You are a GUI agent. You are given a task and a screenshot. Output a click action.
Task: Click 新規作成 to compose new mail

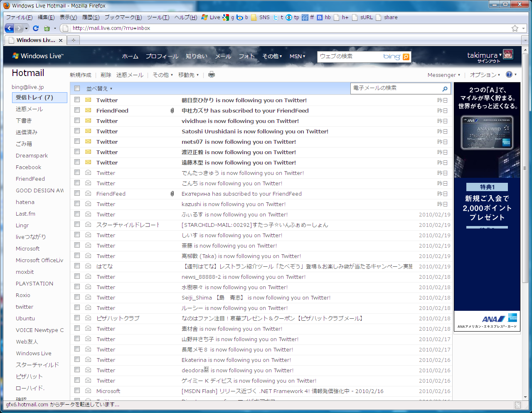click(81, 75)
